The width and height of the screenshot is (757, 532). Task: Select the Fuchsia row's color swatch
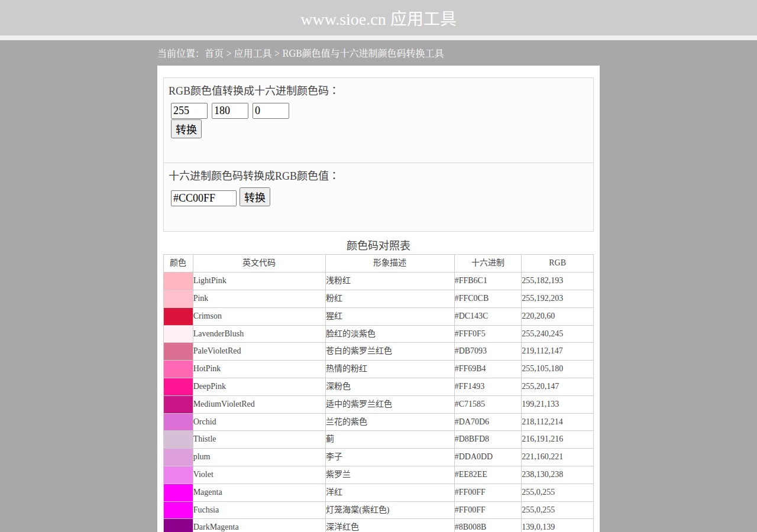[179, 510]
